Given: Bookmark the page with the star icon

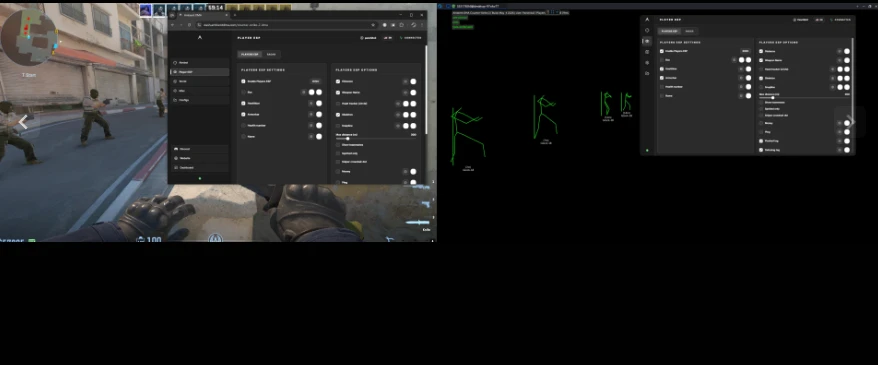Looking at the screenshot, I should (373, 25).
